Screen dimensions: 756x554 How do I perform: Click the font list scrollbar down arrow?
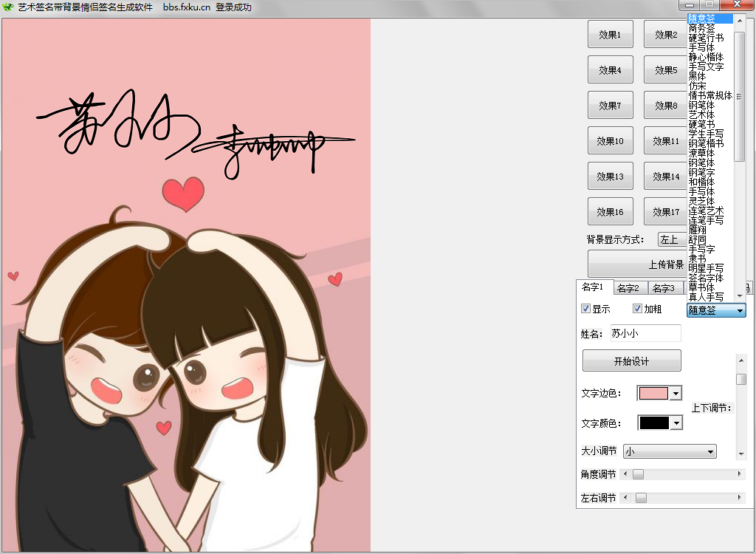pos(740,296)
